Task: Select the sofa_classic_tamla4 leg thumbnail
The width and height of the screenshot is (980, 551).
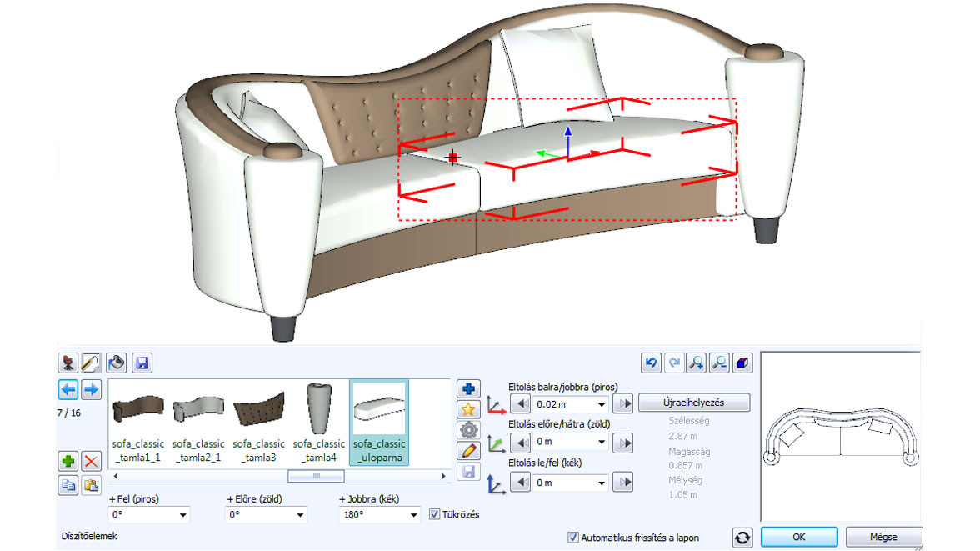Action: coord(318,423)
